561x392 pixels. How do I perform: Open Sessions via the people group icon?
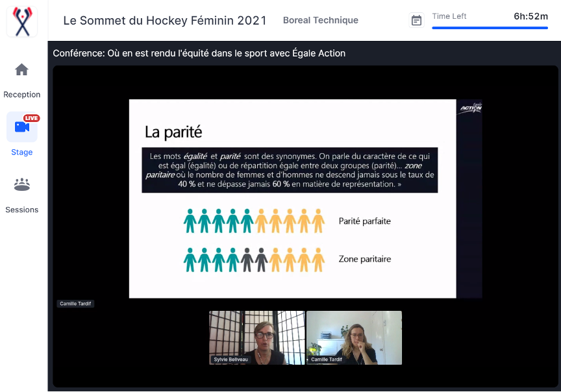[22, 185]
